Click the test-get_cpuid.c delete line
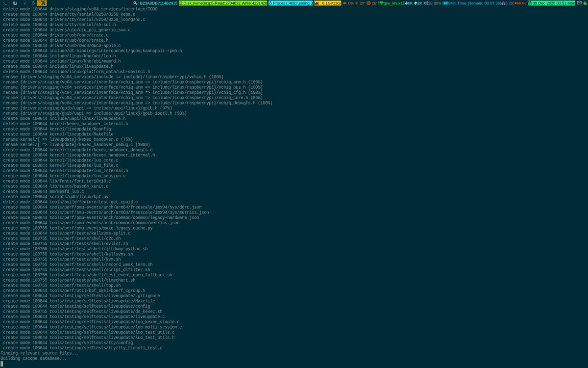 click(x=70, y=202)
